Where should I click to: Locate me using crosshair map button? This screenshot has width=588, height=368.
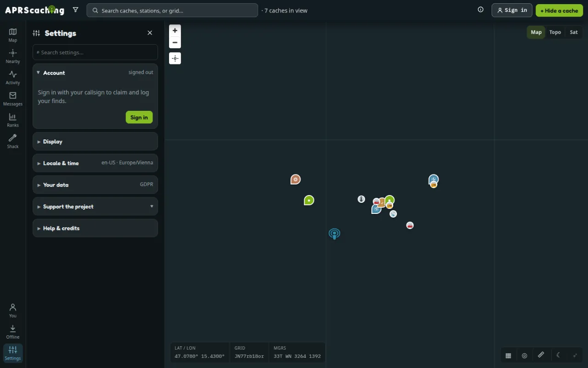pyautogui.click(x=175, y=58)
